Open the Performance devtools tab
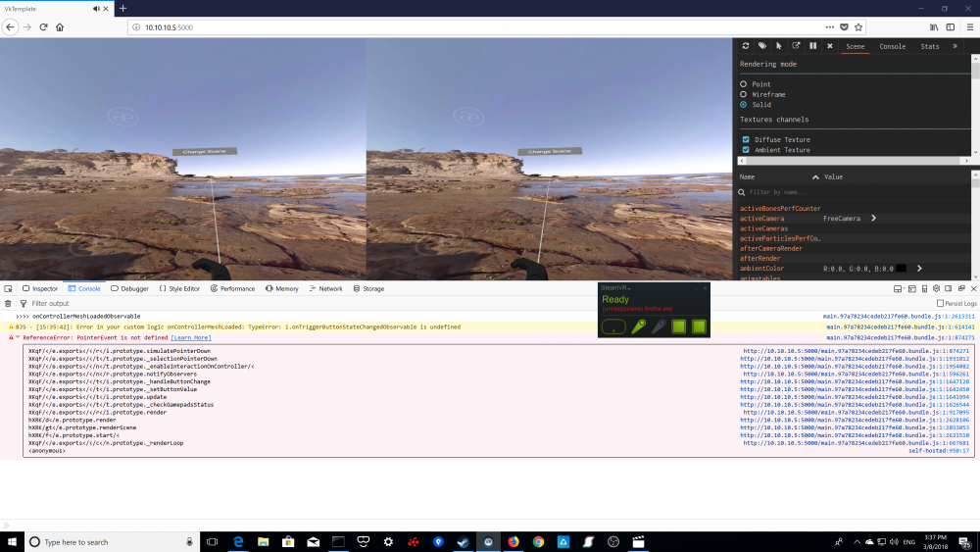Viewport: 980px width, 552px height. pos(232,289)
